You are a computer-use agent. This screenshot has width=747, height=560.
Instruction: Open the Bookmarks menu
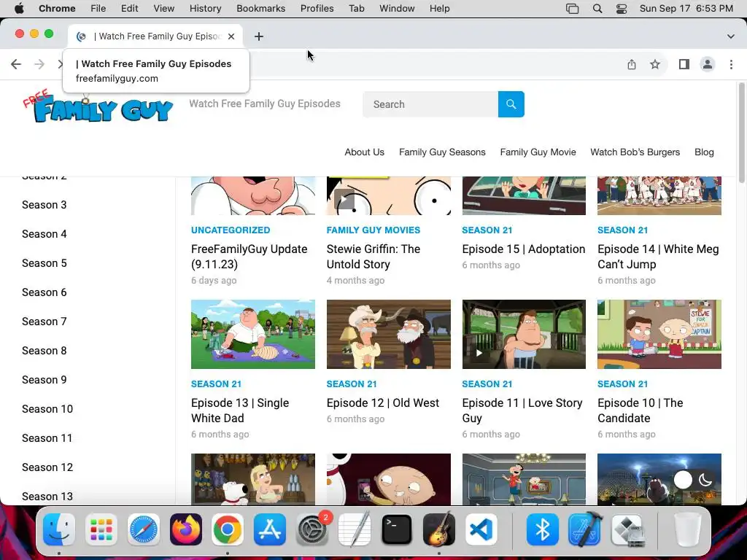click(260, 9)
